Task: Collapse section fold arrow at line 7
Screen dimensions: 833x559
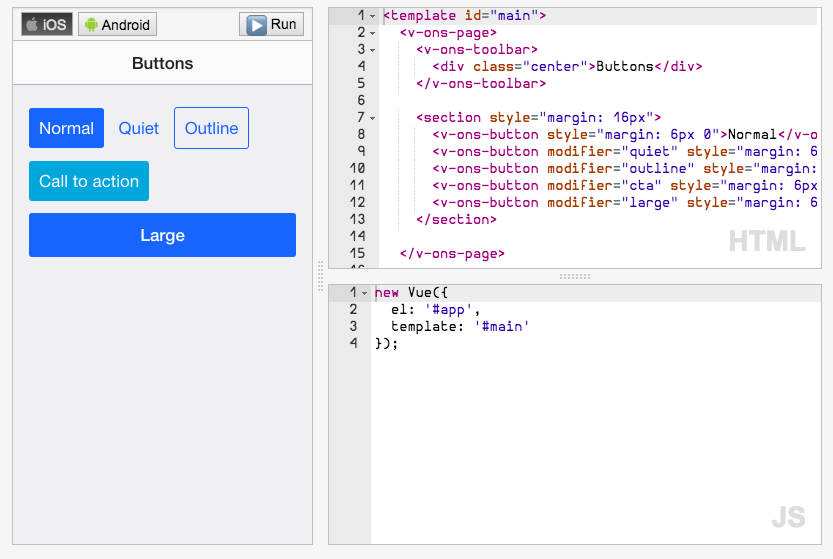Action: 372,118
